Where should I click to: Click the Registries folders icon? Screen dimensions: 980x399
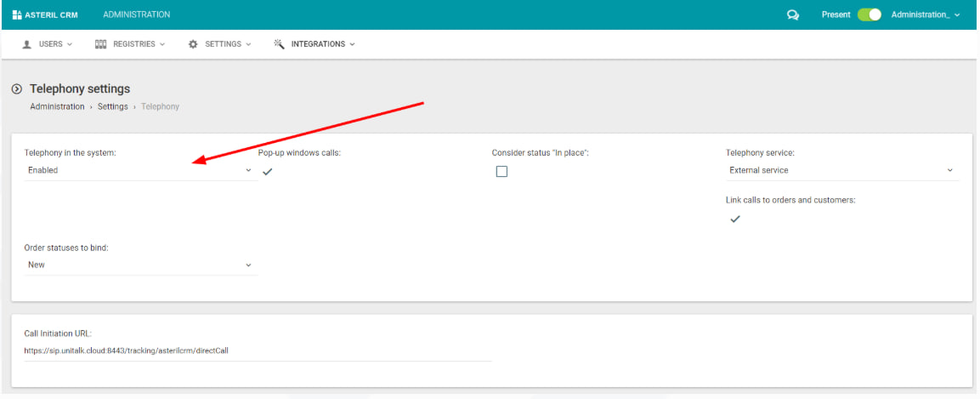(x=100, y=44)
